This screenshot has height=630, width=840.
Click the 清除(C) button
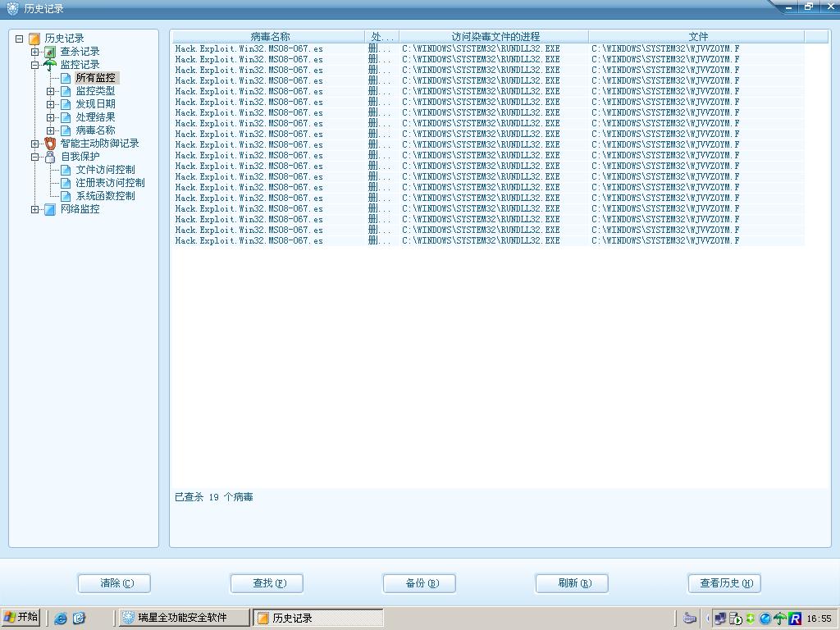point(114,583)
